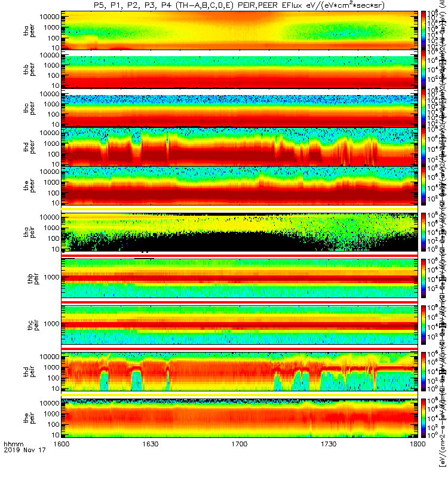Screen dimensions: 448x478
Task: Click the plot title mentioning PEIR,PEER EFlux
Action: (x=240, y=5)
